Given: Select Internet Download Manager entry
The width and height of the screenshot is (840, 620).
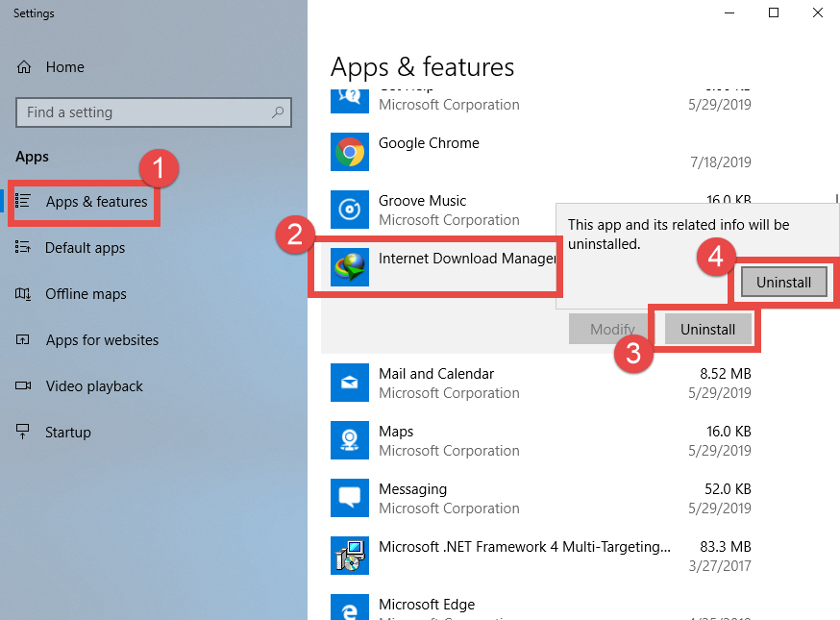Looking at the screenshot, I should click(438, 267).
